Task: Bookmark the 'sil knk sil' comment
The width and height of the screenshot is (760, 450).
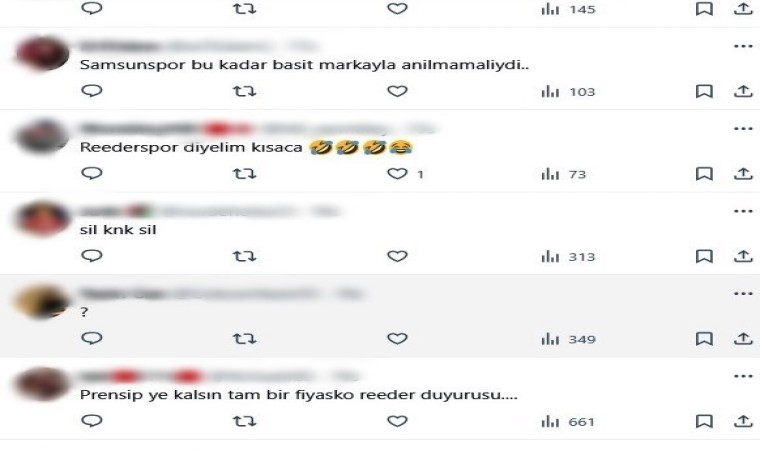Action: [704, 256]
